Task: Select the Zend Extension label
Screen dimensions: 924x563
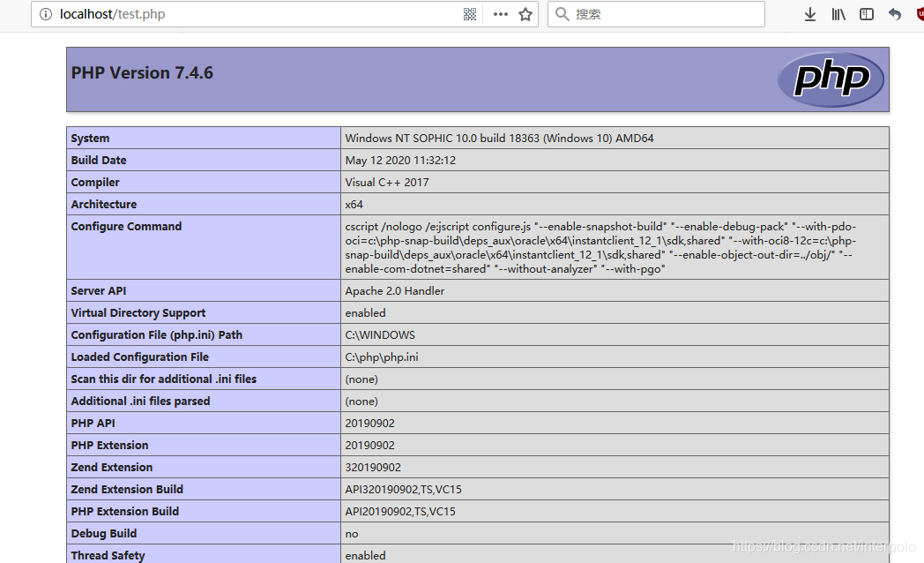Action: (112, 468)
